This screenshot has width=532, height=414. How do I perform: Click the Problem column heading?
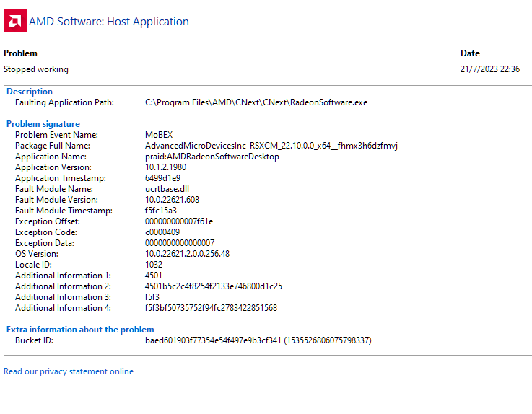point(20,53)
